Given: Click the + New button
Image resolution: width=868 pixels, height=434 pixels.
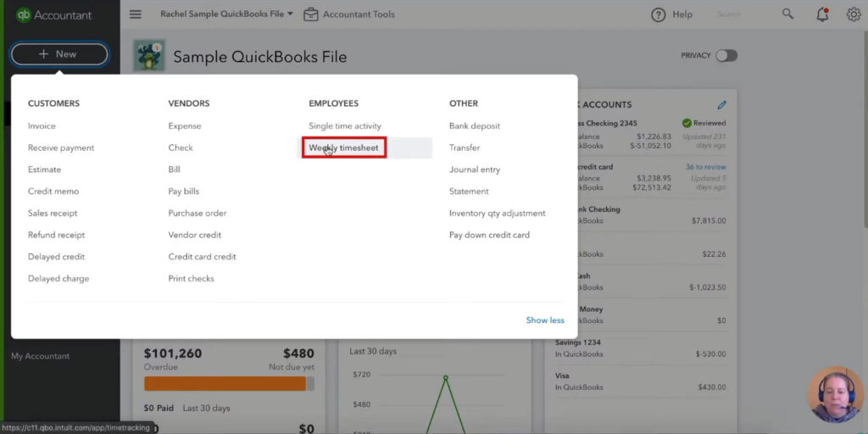Looking at the screenshot, I should point(58,54).
